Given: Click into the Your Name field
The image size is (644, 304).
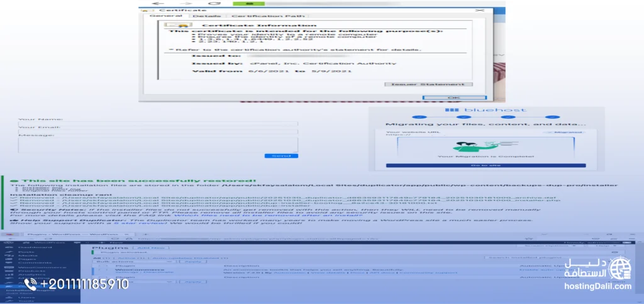Looking at the screenshot, I should point(158,124).
